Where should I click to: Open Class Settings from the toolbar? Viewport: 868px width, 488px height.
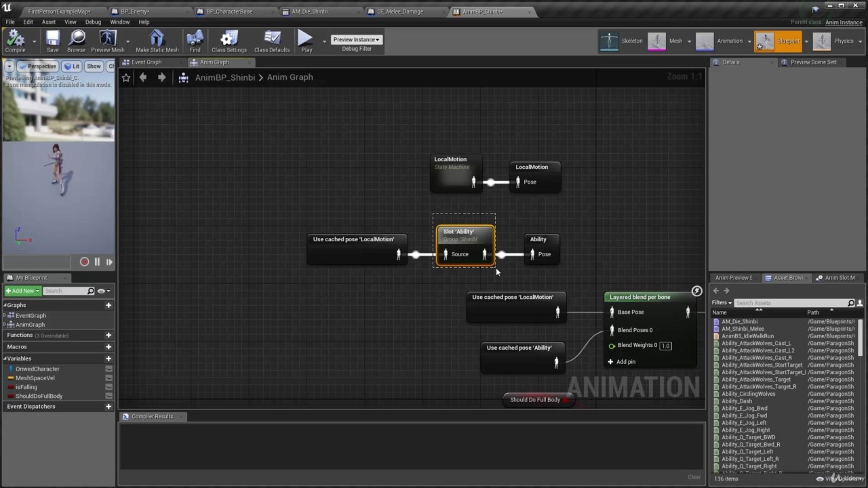pos(229,41)
